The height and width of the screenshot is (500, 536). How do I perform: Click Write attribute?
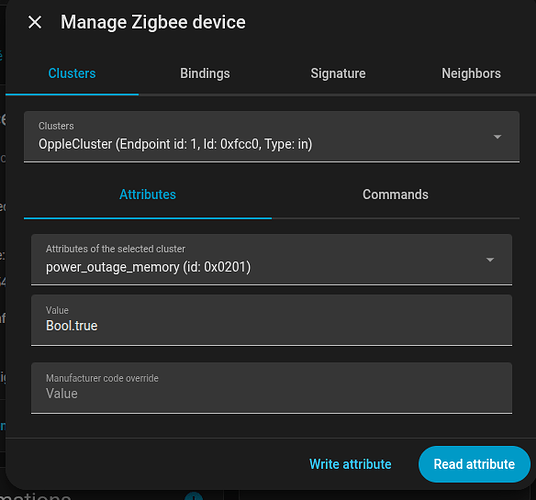(350, 464)
